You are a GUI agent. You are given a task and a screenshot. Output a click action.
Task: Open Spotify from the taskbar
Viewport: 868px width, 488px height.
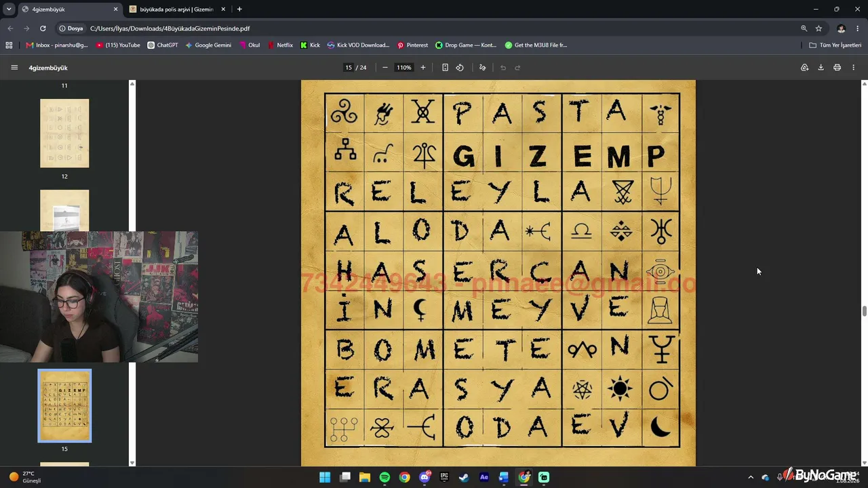pos(384,477)
